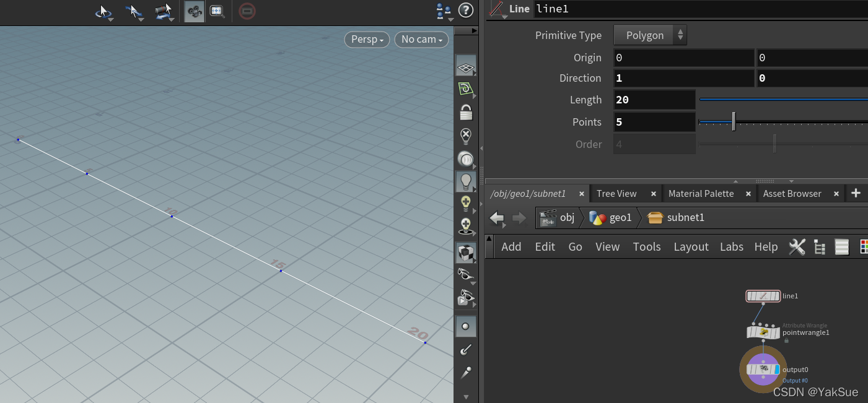
Task: Click the display normals brush icon
Action: pyautogui.click(x=466, y=350)
